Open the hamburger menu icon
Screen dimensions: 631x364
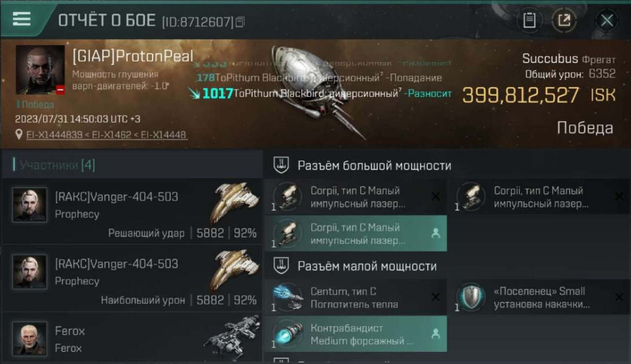click(x=21, y=19)
